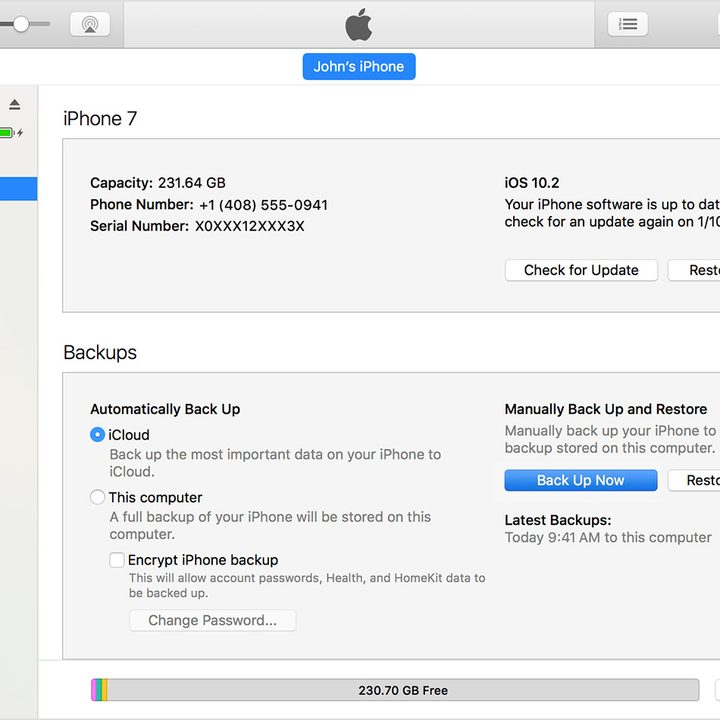Start a backup with Back Up Now

tap(581, 480)
